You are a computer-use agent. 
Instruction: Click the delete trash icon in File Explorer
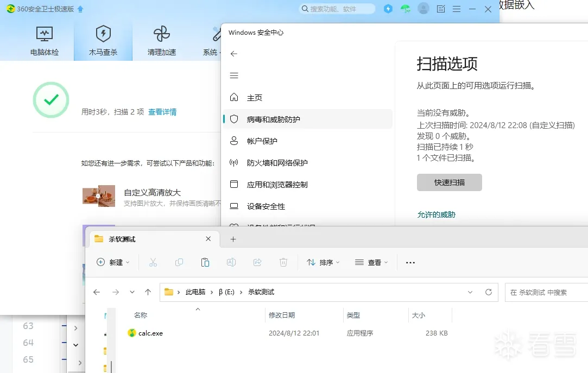pos(283,262)
